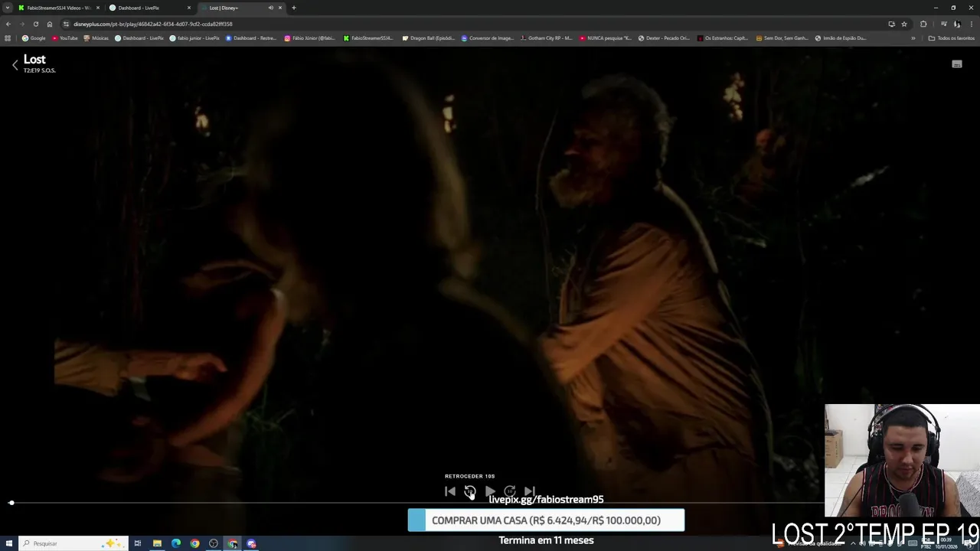Open the Chrome three-dot menu
Viewport: 980px width, 551px height.
[971, 24]
